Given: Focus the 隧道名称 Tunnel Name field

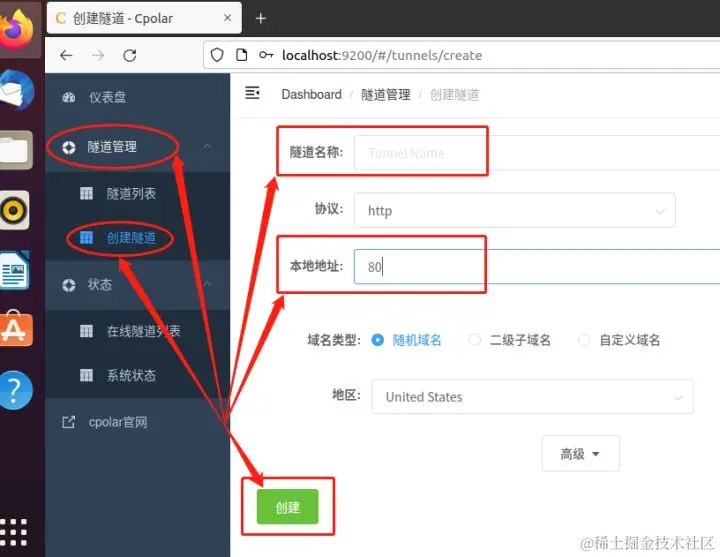Looking at the screenshot, I should tap(537, 153).
